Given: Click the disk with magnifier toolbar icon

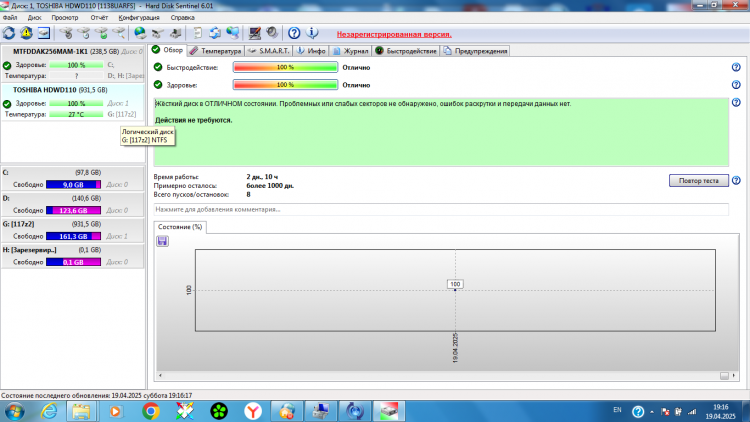Looking at the screenshot, I should pyautogui.click(x=119, y=33).
